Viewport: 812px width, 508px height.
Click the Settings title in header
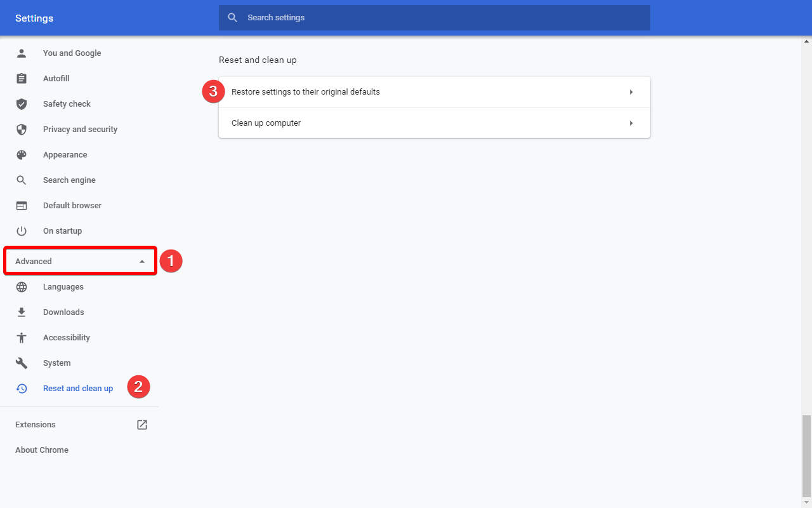34,18
